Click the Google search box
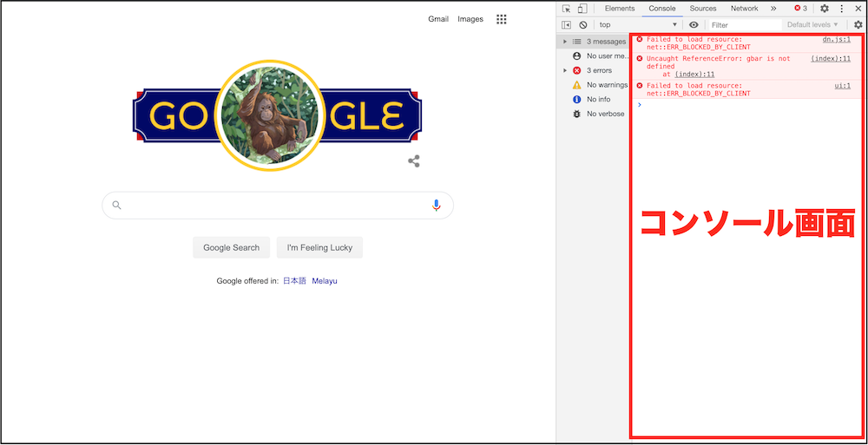868x445 pixels. (278, 206)
